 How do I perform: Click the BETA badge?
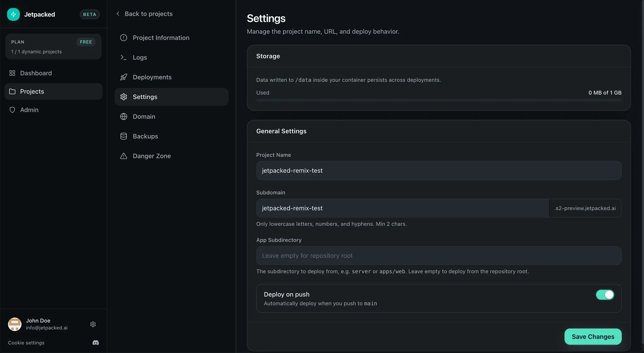90,14
